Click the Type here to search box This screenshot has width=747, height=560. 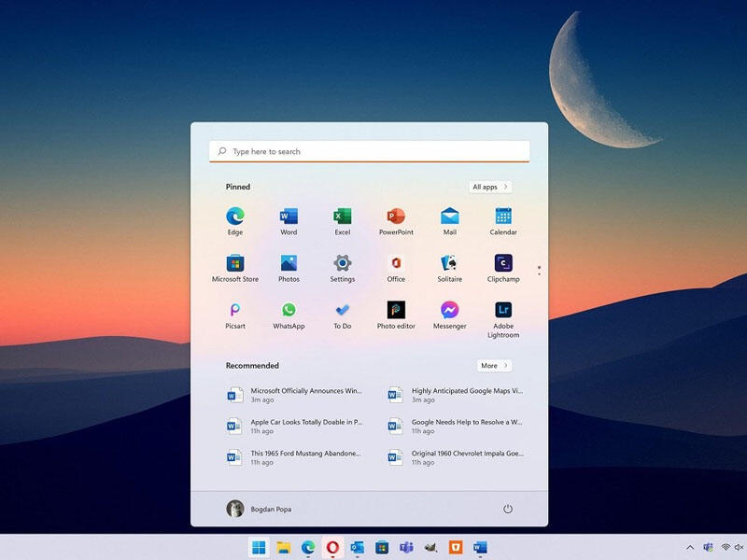[x=369, y=151]
